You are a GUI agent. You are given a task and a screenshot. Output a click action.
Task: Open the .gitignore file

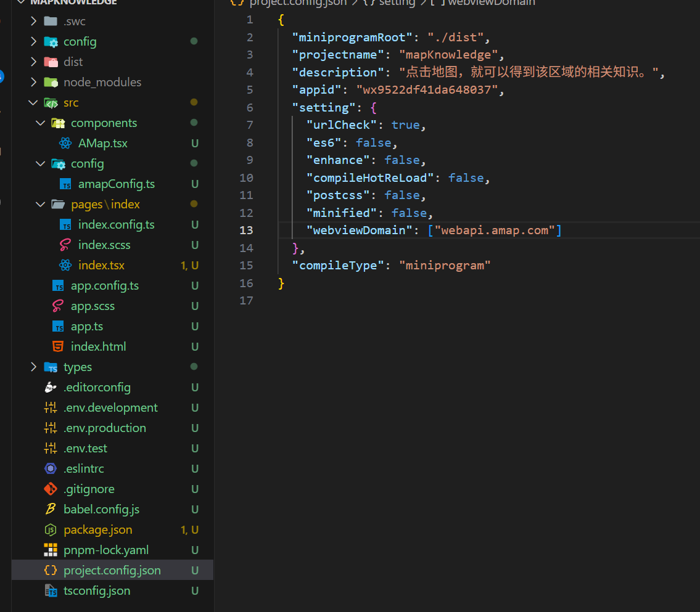tap(89, 489)
